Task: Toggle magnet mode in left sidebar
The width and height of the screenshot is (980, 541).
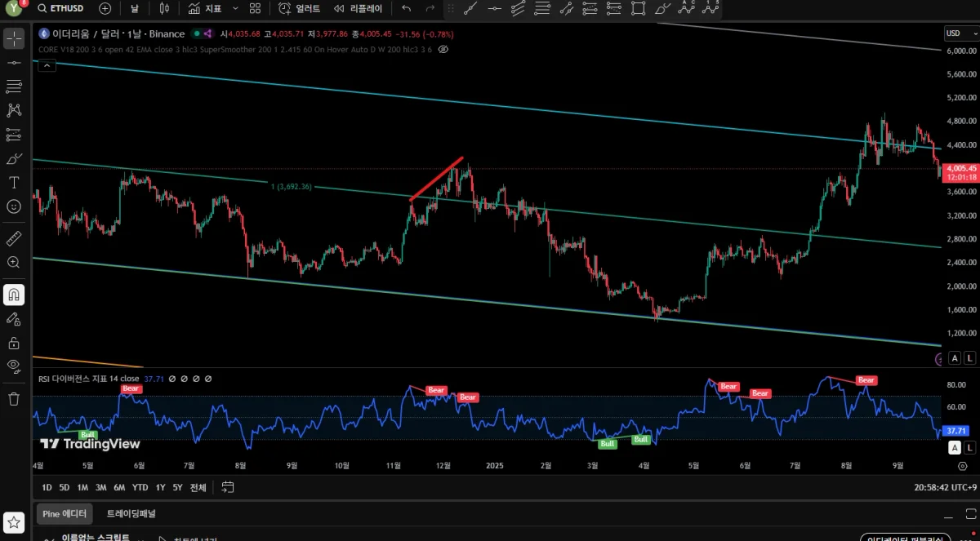Action: (14, 295)
